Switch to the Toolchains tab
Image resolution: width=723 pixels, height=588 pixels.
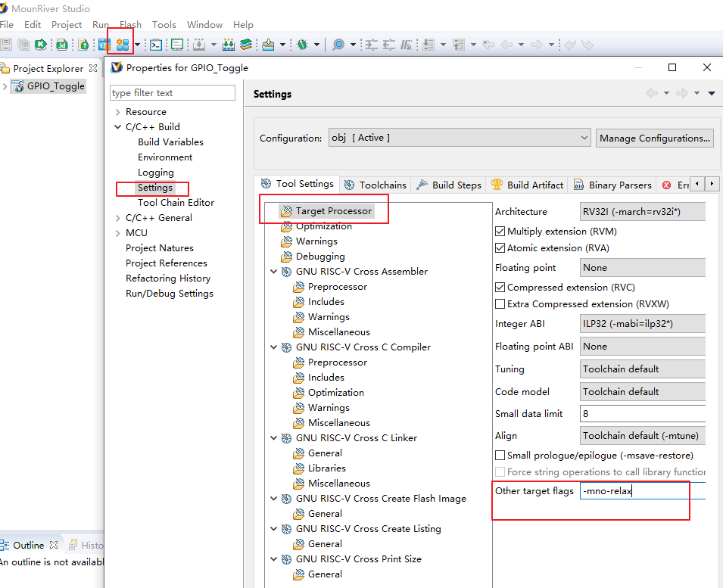tap(375, 185)
